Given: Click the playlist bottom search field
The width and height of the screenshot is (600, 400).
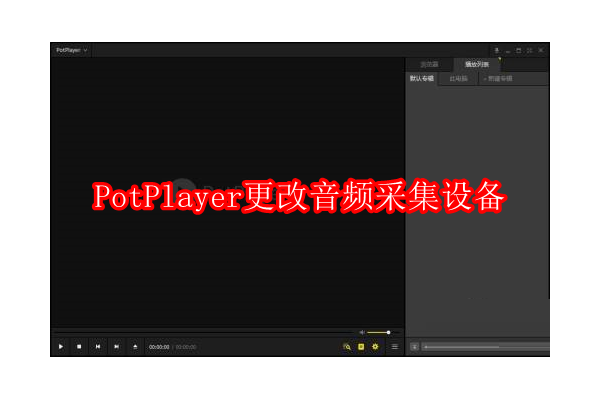Looking at the screenshot, I should pyautogui.click(x=485, y=347).
